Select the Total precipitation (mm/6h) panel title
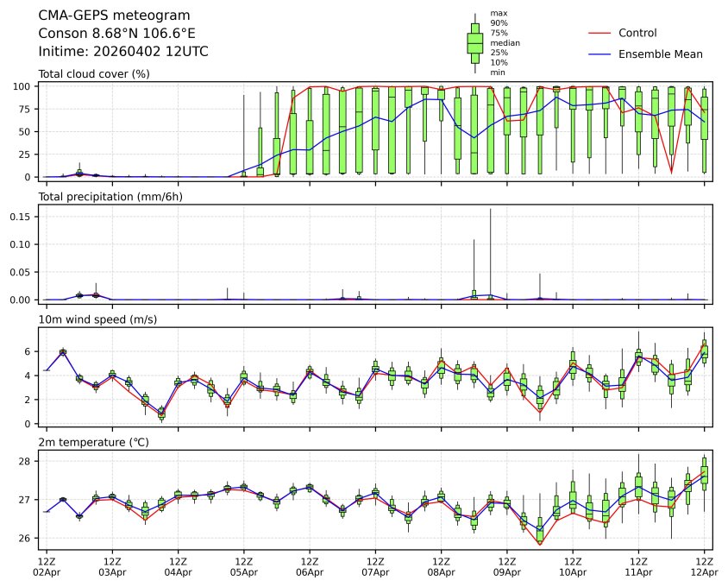The width and height of the screenshot is (728, 587). tap(111, 197)
